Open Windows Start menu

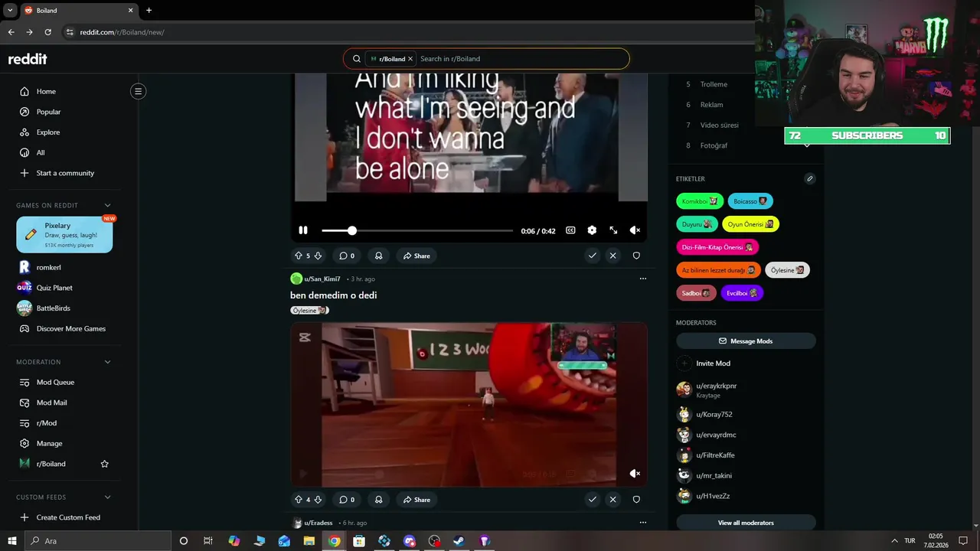coord(11,541)
